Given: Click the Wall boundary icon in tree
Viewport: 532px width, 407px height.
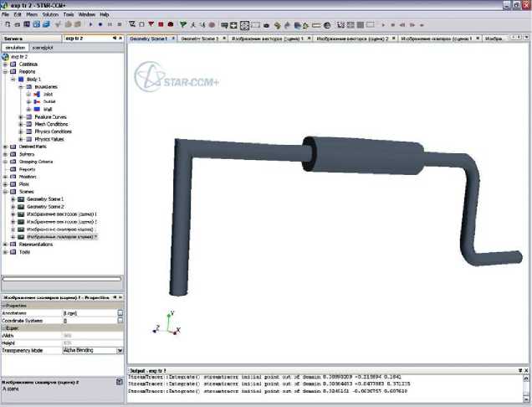Looking at the screenshot, I should (x=37, y=109).
